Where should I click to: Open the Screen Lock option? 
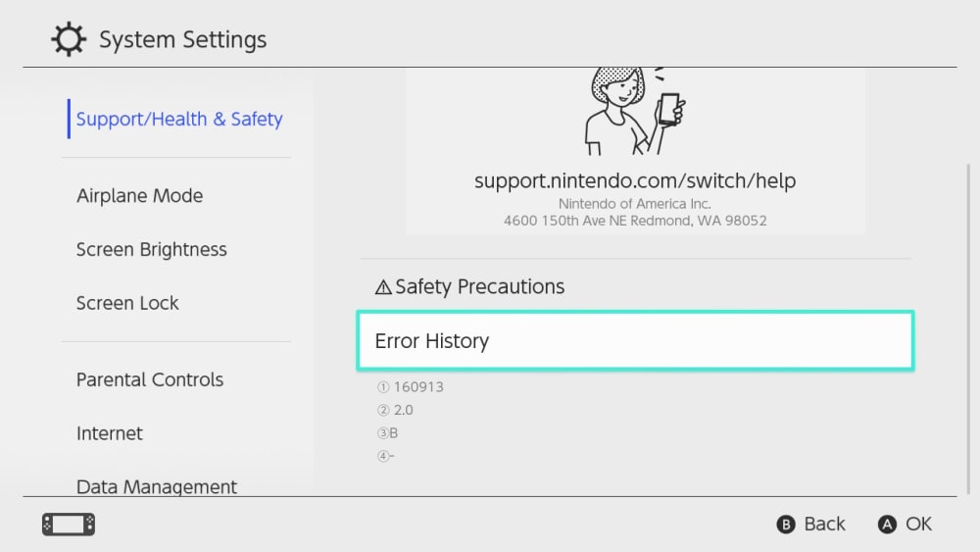point(127,304)
